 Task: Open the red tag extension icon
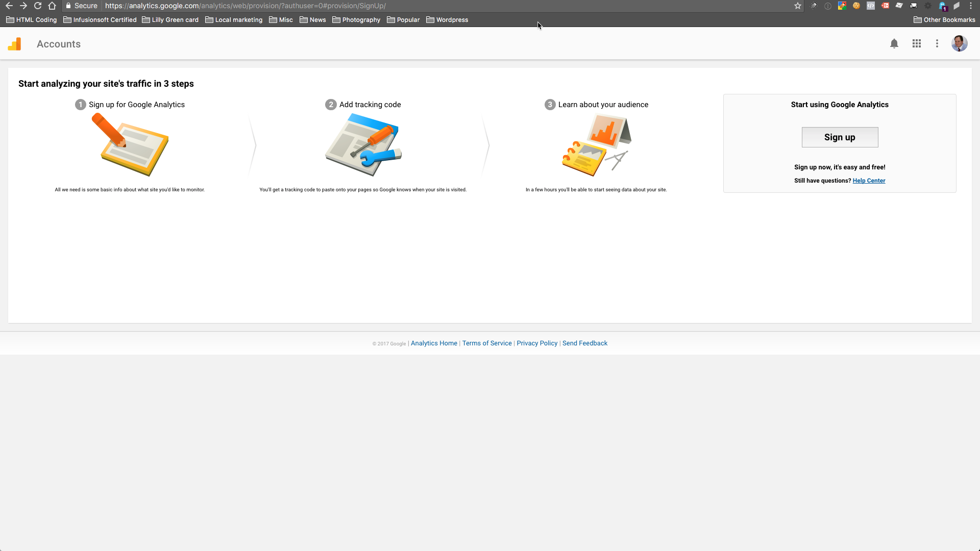[x=885, y=6]
